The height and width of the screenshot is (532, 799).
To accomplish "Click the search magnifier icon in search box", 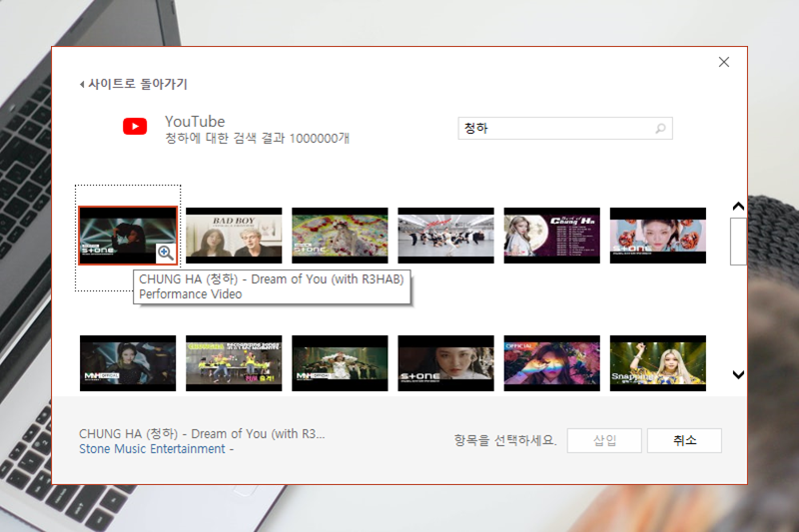I will click(660, 129).
